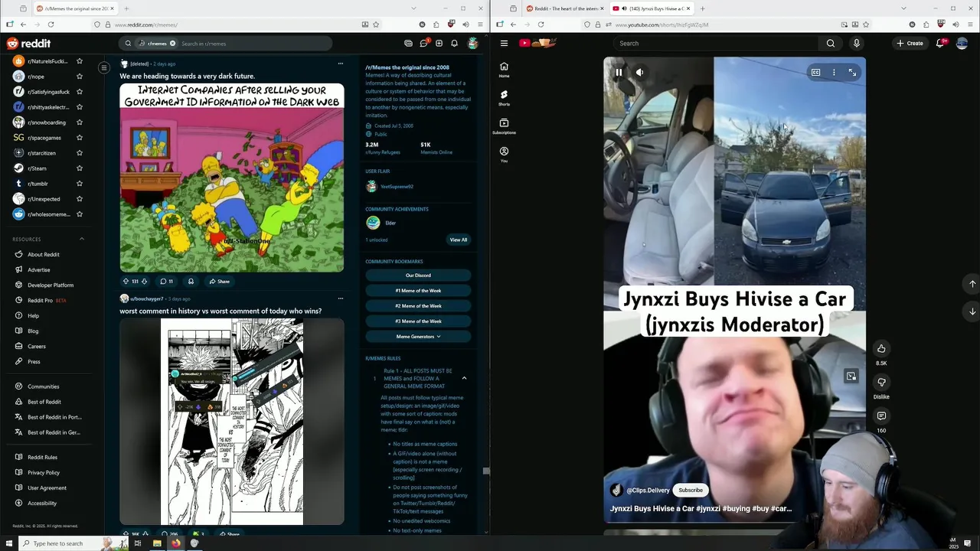Open more options on the Short player

[x=834, y=73]
